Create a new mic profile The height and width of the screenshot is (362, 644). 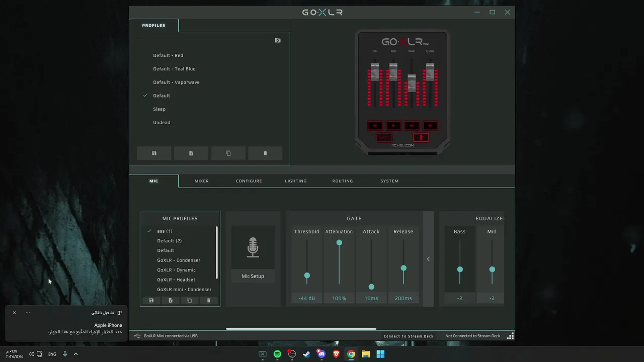click(x=171, y=301)
